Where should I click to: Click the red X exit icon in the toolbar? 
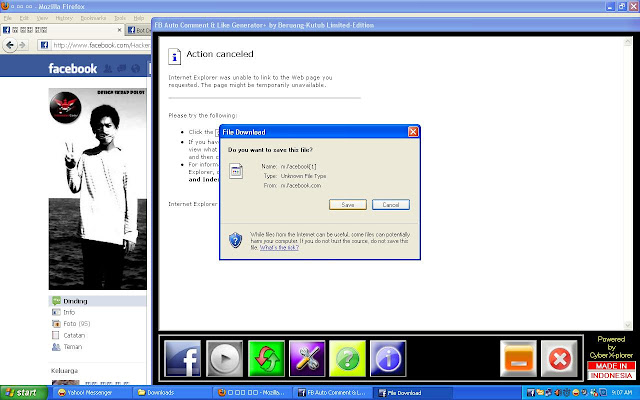coord(559,358)
